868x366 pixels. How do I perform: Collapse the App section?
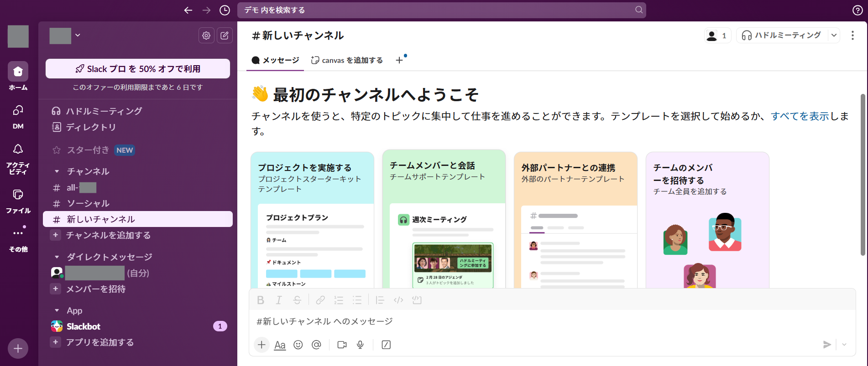point(57,310)
